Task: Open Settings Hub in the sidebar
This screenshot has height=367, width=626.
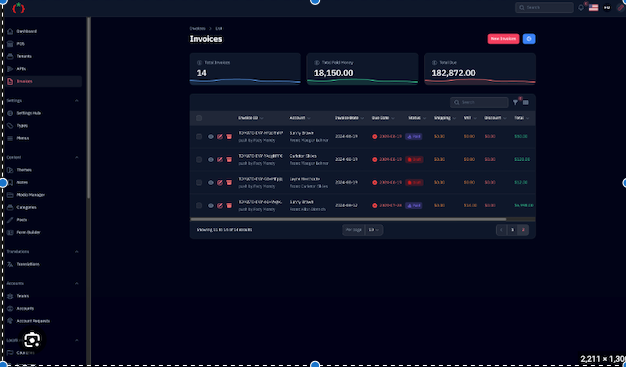Action: coord(28,113)
